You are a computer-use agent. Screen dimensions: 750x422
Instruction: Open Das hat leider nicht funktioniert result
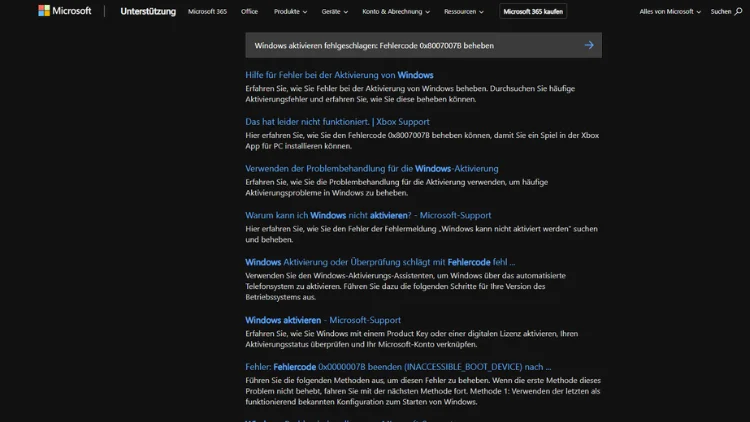coord(337,122)
